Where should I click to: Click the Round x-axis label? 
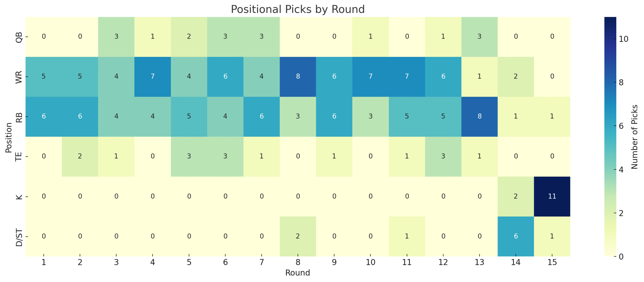point(298,273)
